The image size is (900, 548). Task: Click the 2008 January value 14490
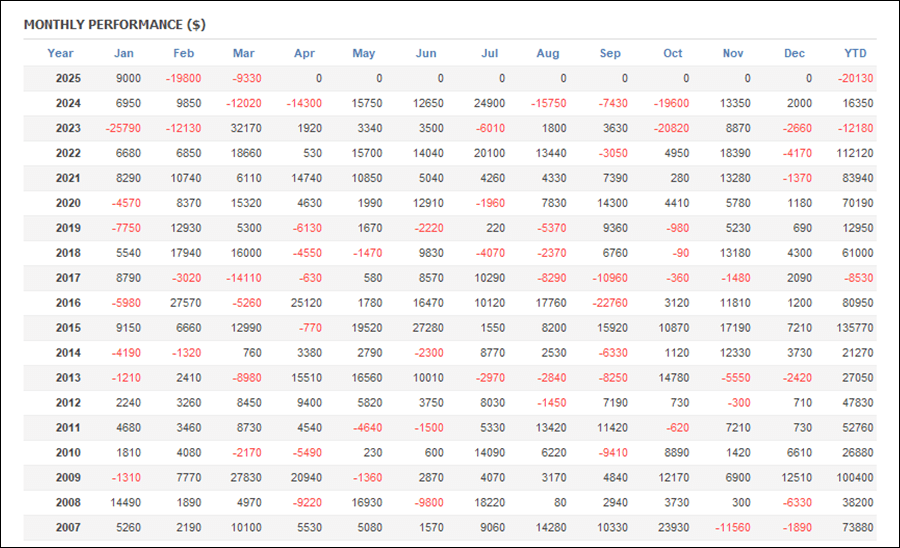(x=126, y=503)
